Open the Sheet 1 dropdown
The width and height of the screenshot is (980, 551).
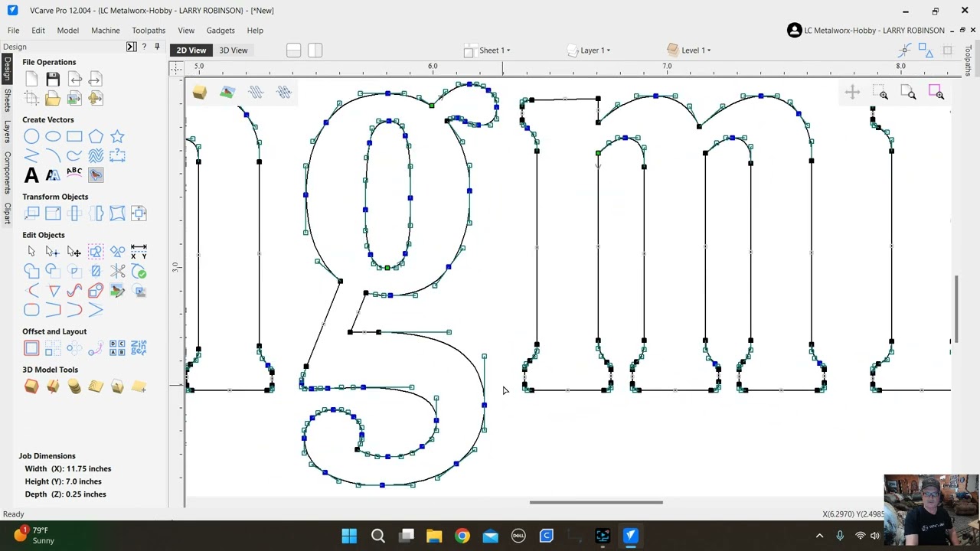pos(488,51)
